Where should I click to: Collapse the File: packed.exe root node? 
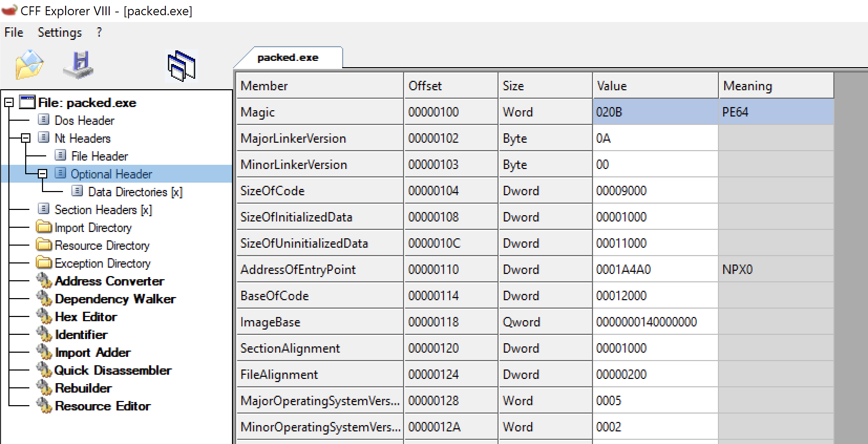click(x=9, y=103)
